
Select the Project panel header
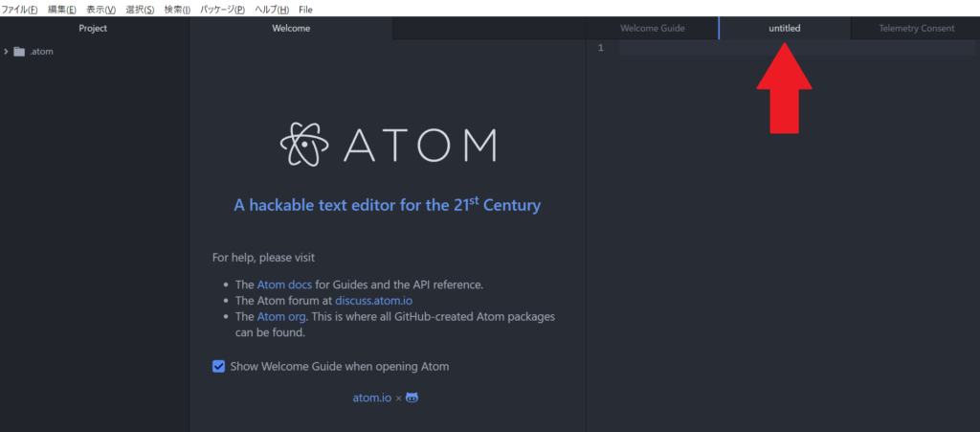click(x=93, y=28)
